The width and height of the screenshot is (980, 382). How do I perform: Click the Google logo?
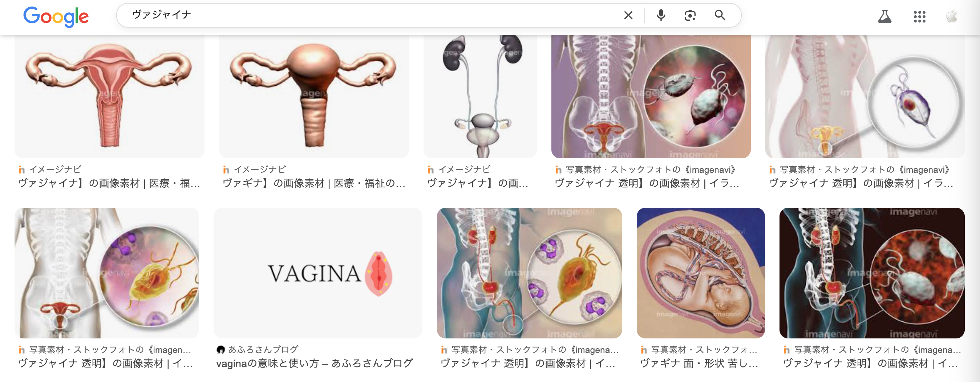point(56,16)
